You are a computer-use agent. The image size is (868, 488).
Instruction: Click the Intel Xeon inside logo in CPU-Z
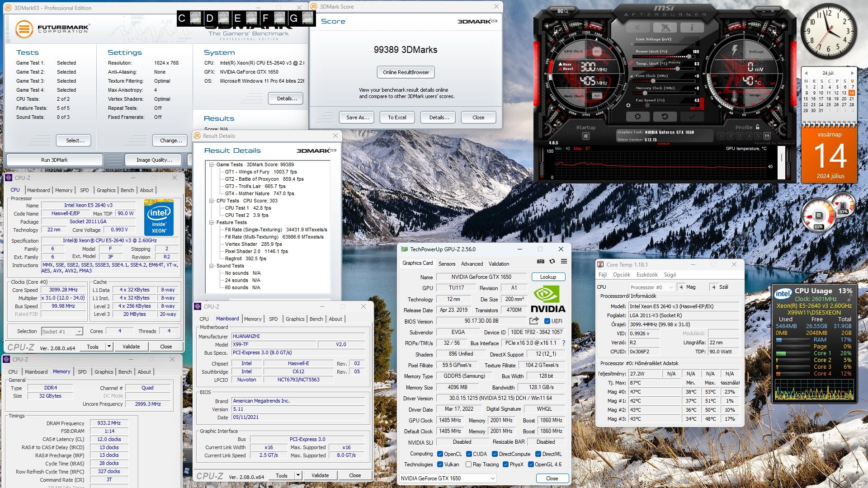click(159, 217)
